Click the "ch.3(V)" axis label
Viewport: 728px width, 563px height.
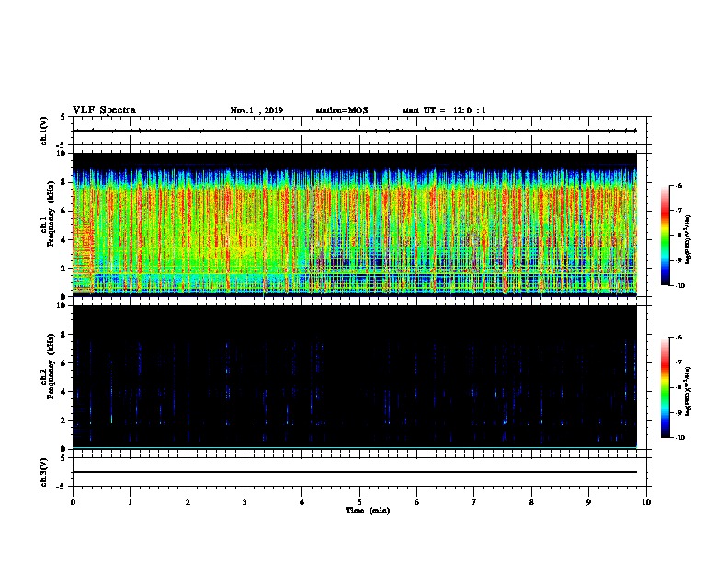[43, 472]
